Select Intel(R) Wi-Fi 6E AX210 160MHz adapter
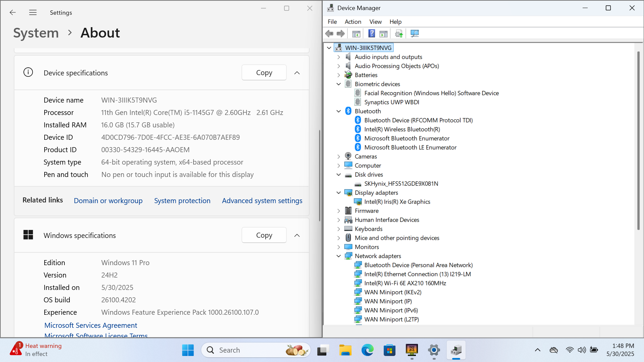 (x=405, y=283)
